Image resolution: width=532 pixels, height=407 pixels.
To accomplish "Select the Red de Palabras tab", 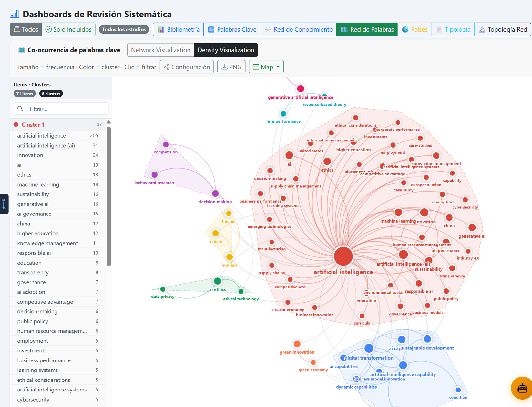I will click(367, 29).
